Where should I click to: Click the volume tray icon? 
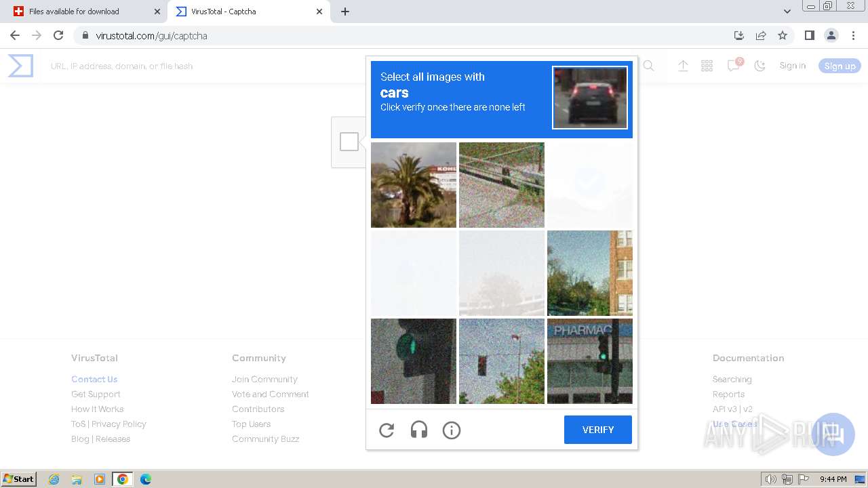770,479
